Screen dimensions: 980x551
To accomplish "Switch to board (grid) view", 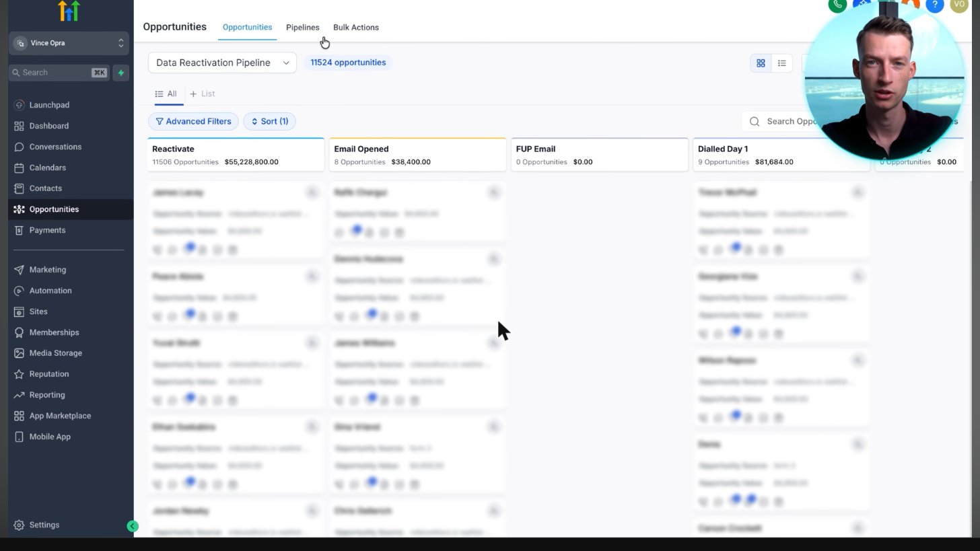I will click(x=761, y=63).
